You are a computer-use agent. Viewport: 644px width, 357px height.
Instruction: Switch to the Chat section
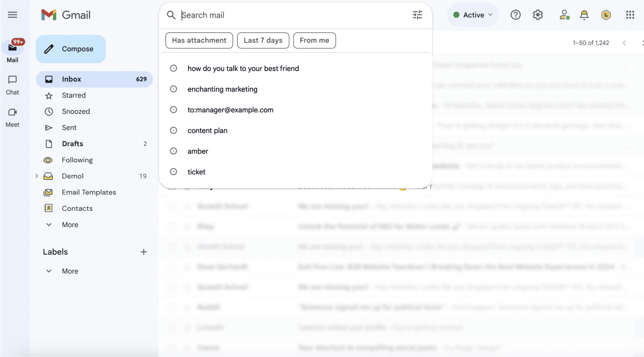coord(12,84)
